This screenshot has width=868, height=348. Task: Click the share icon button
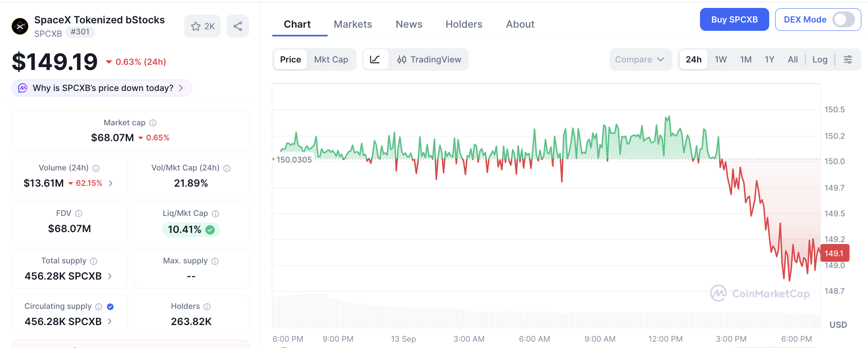tap(238, 26)
